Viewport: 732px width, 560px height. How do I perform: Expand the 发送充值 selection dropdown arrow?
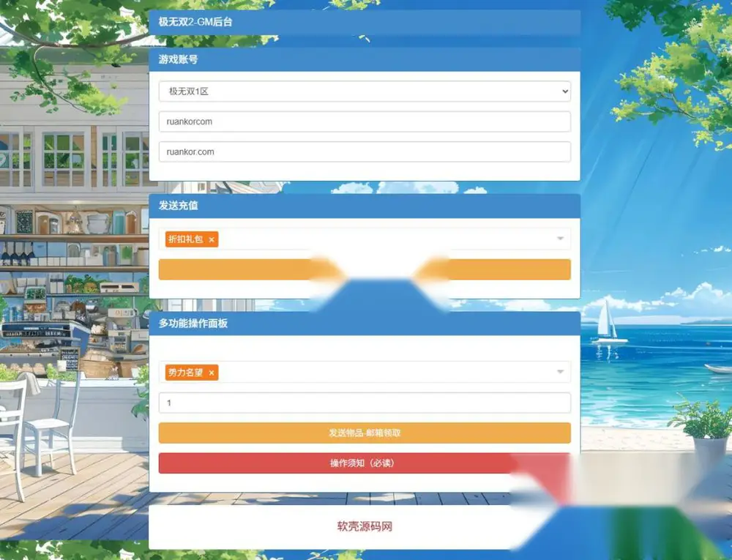(560, 239)
